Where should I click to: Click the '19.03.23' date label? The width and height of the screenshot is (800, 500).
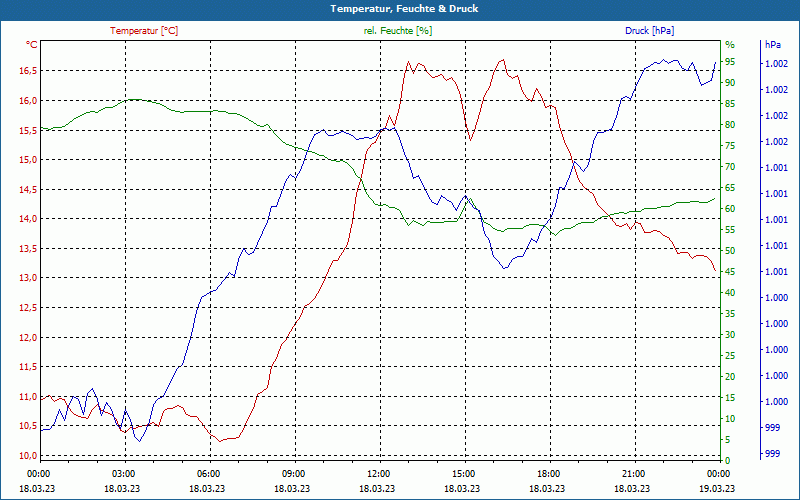[717, 489]
